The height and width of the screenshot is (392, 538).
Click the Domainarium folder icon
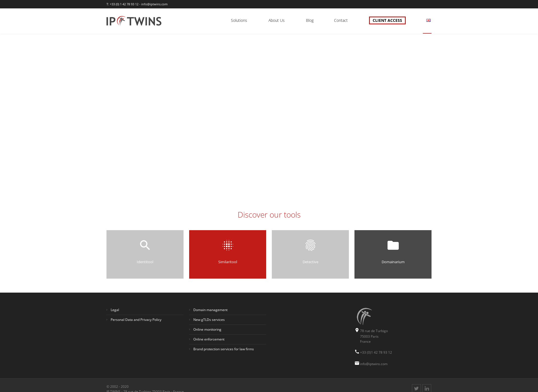pos(393,245)
